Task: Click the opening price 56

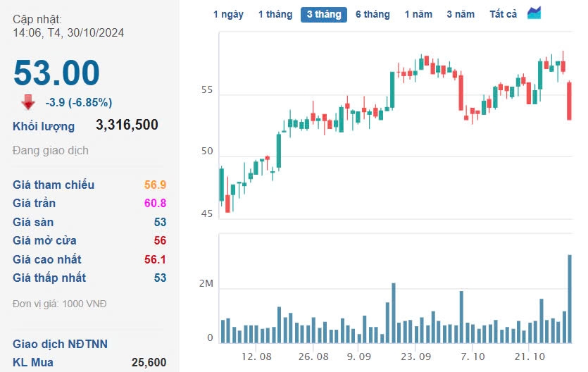Action: click(x=160, y=241)
